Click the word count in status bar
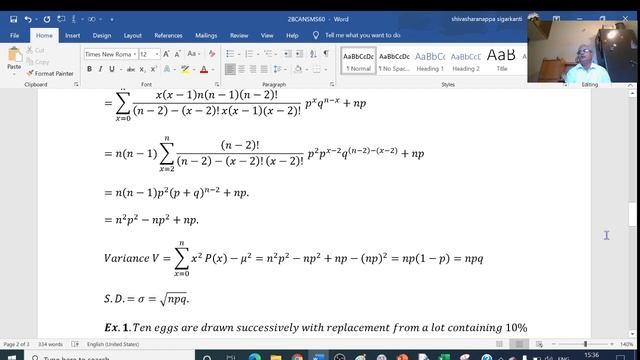The height and width of the screenshot is (360, 640). pos(50,344)
